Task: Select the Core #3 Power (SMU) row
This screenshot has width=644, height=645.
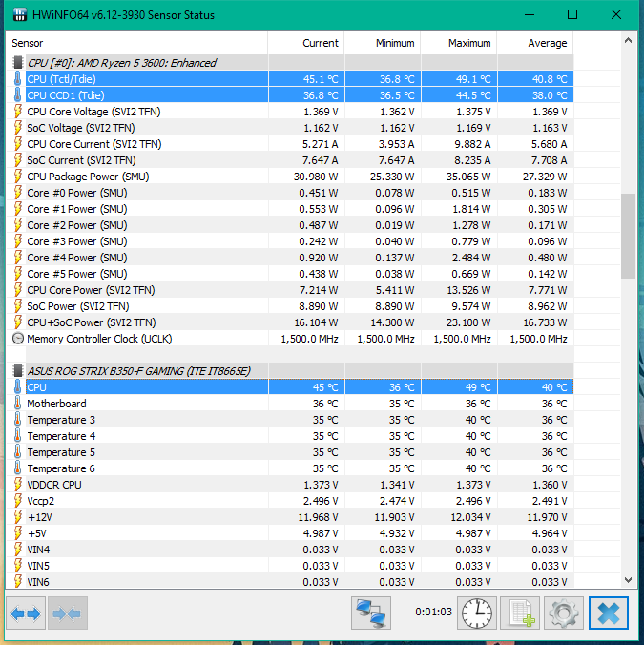Action: (x=290, y=241)
